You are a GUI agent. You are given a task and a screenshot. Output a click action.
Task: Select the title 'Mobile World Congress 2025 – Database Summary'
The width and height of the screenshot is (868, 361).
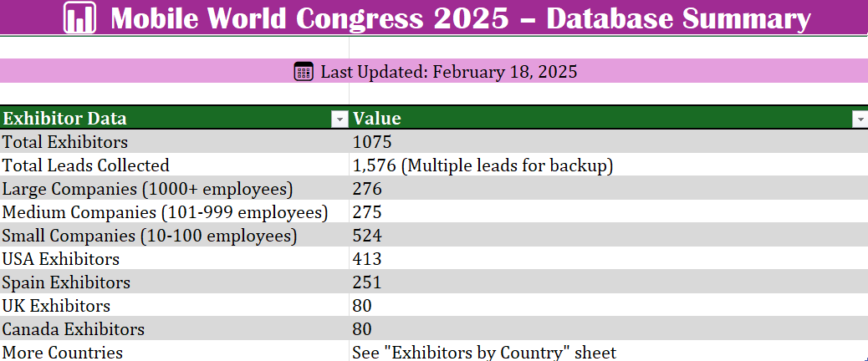tap(461, 18)
